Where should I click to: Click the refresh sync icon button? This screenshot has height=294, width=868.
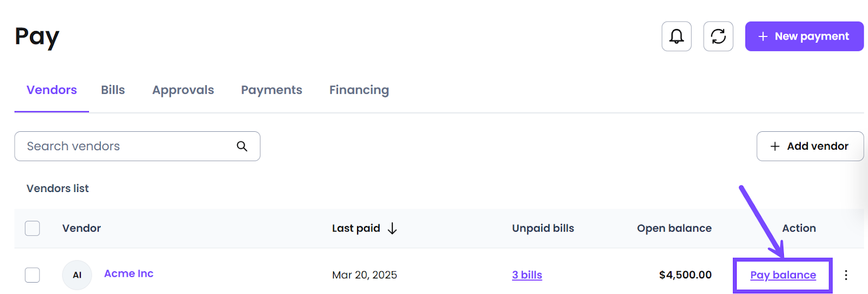(718, 36)
